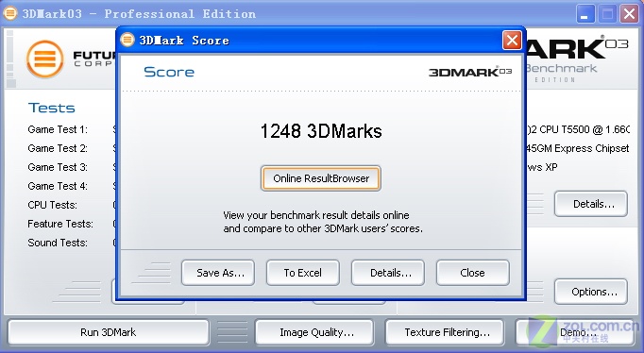Click the Demo... button
644x353 pixels.
(x=575, y=332)
